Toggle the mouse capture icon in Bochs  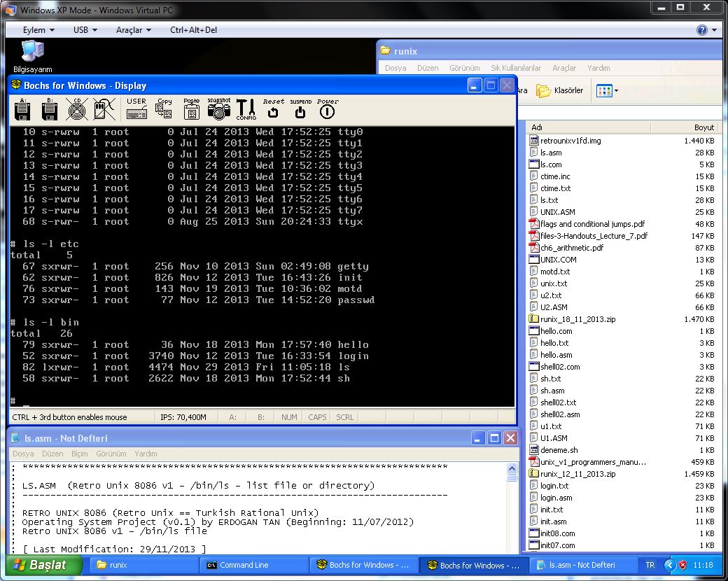pyautogui.click(x=104, y=110)
